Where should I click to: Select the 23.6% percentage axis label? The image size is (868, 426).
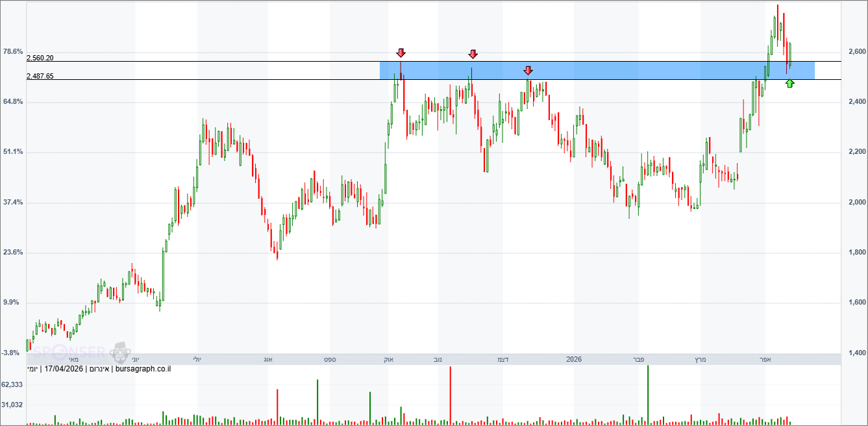[x=13, y=252]
